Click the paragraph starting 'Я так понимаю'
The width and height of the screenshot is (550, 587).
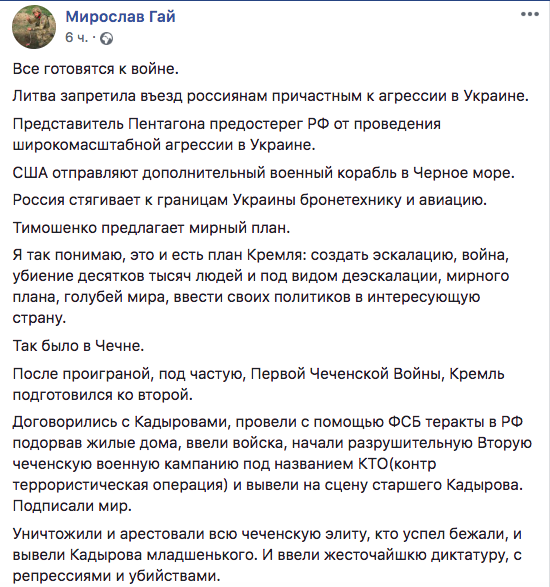tap(261, 286)
